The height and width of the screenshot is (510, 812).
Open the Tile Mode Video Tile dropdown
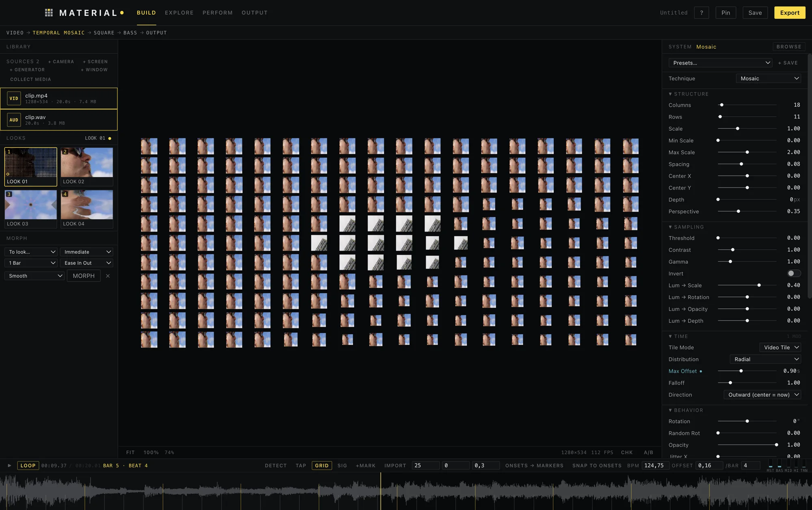pyautogui.click(x=780, y=347)
